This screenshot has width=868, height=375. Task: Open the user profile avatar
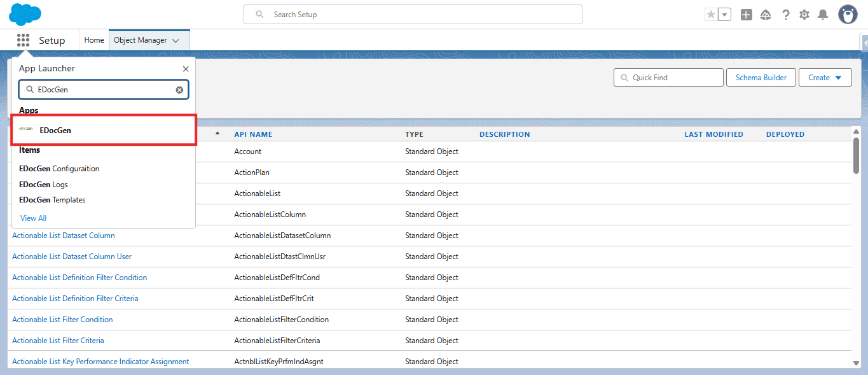[x=848, y=14]
